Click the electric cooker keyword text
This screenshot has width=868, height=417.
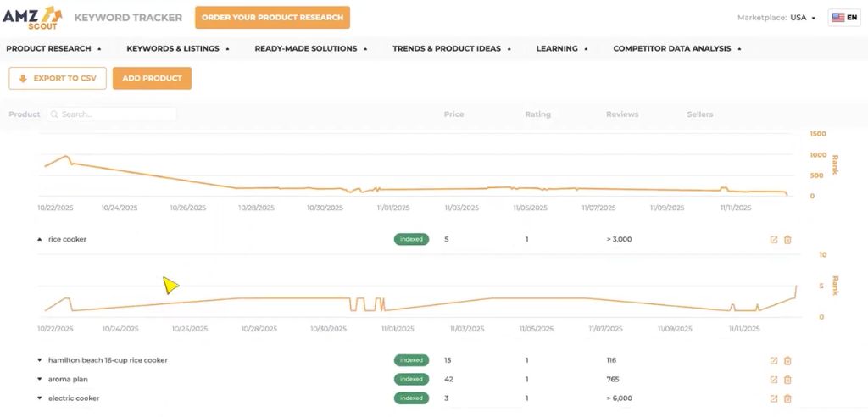pos(74,398)
